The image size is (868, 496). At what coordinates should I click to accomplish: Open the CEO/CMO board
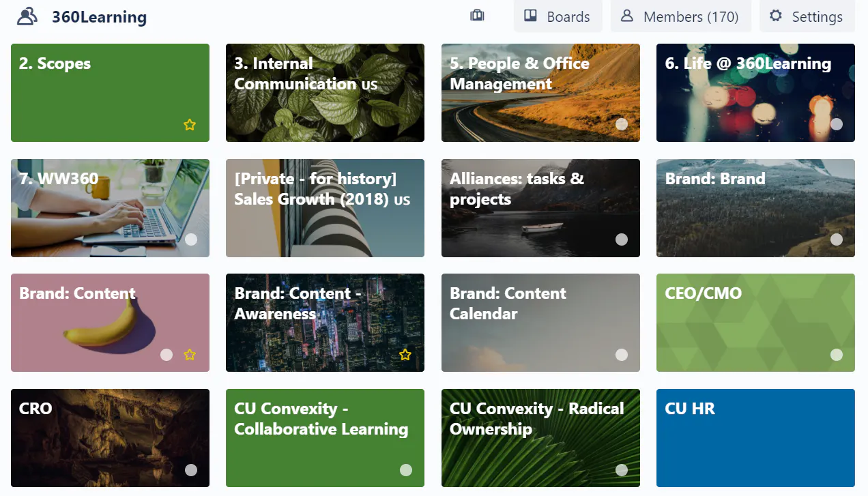pos(755,323)
